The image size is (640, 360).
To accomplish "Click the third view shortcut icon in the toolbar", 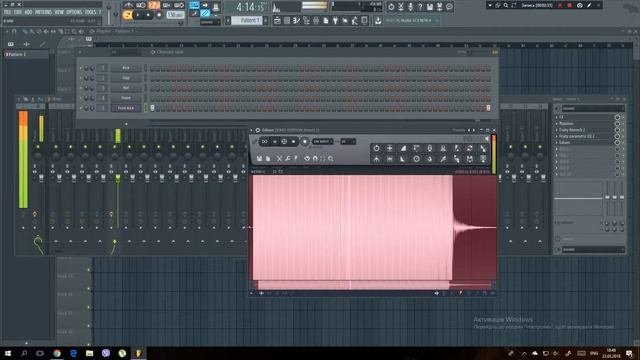I will click(x=297, y=20).
